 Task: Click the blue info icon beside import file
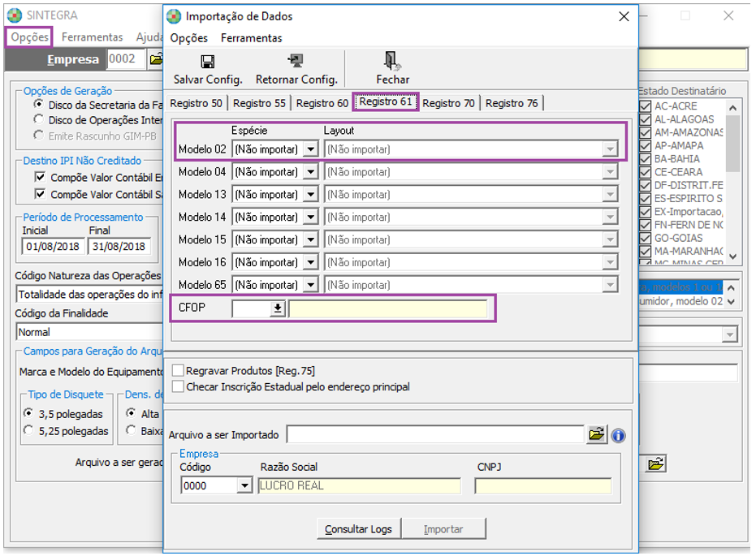tap(619, 435)
